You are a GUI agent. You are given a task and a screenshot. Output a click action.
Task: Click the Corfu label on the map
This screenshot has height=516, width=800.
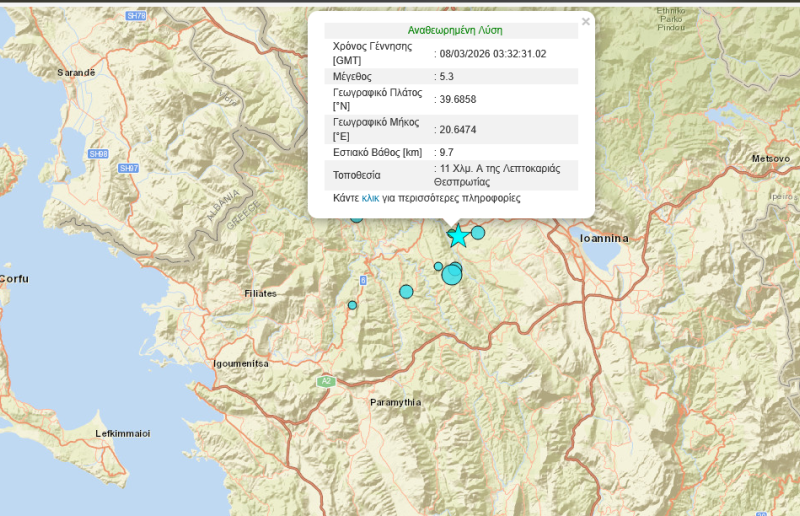15,279
